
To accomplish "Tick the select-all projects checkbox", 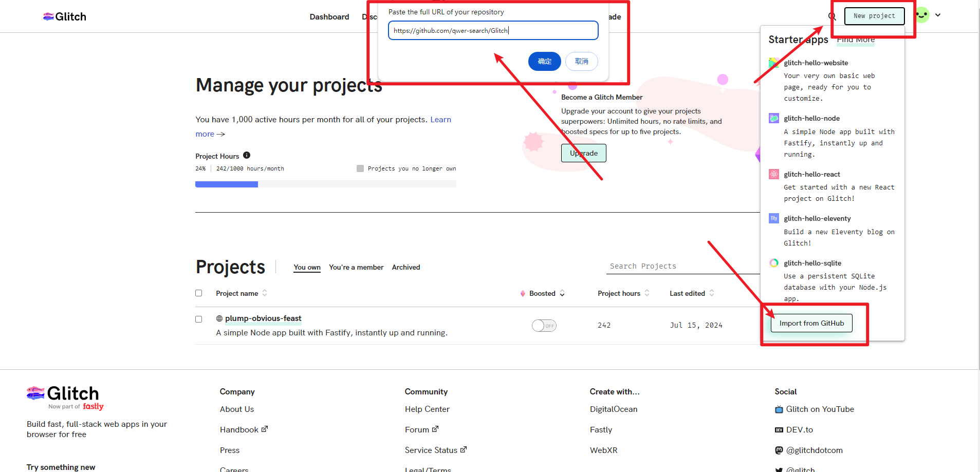I will pos(198,293).
